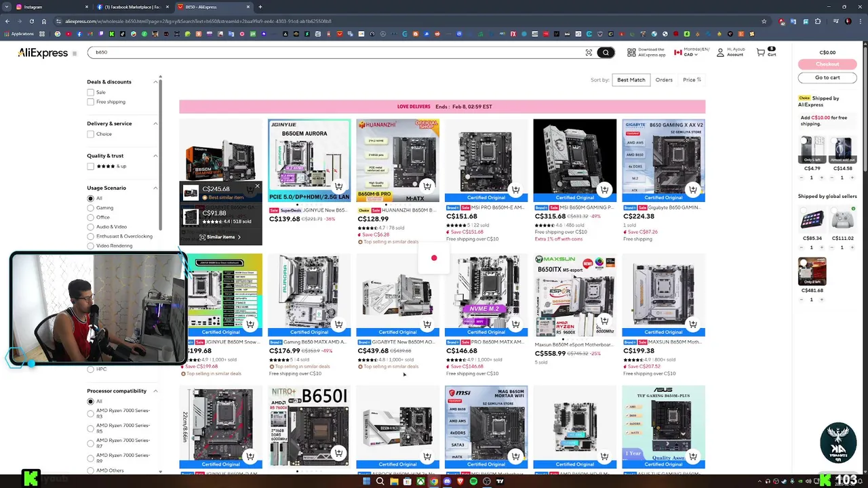Screen dimensions: 868x488
Task: Check the four stars & up checkbox
Action: click(x=90, y=166)
